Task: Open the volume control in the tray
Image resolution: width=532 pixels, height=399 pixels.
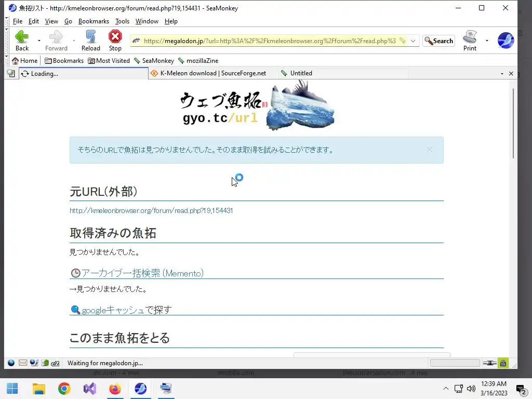Action: 471,389
